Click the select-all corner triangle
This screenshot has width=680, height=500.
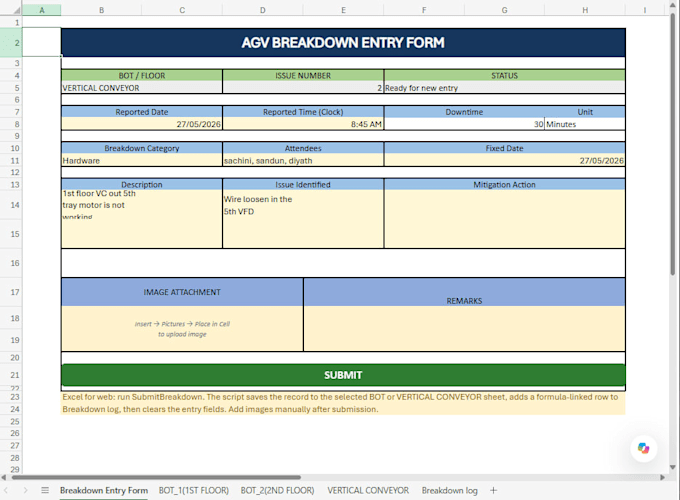point(16,10)
